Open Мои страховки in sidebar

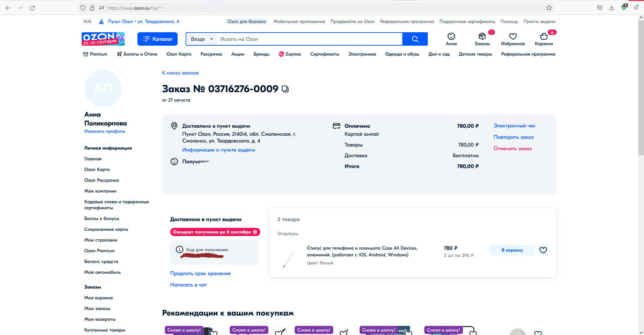tap(100, 240)
